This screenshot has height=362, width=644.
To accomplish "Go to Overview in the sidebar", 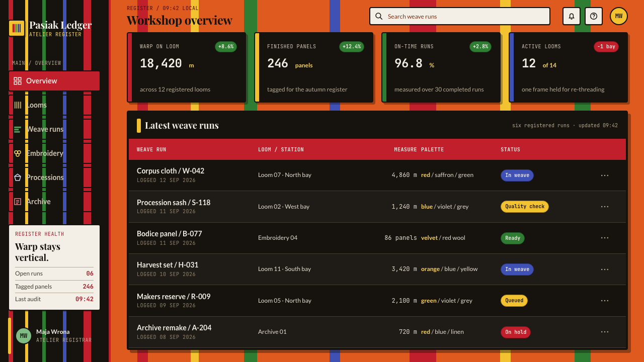I will coord(54,81).
